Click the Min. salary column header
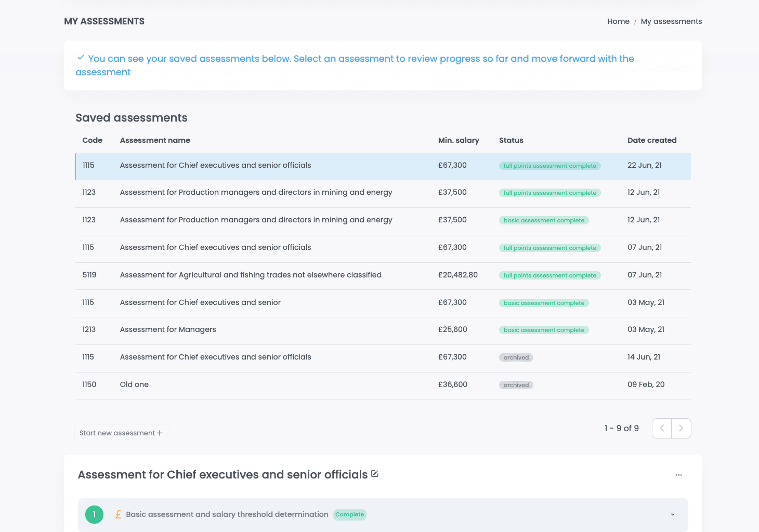The width and height of the screenshot is (759, 532). point(459,140)
